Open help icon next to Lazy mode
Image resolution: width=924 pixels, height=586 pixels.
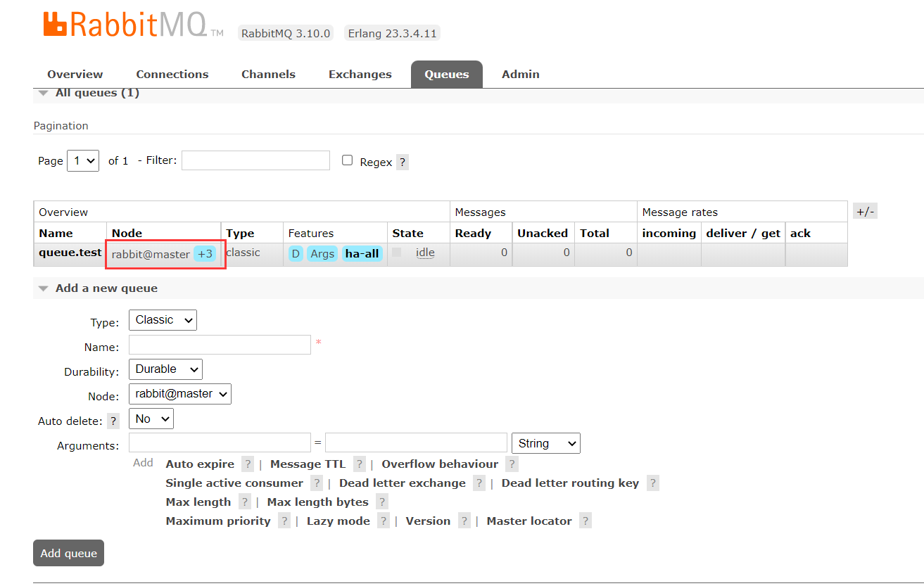(384, 521)
